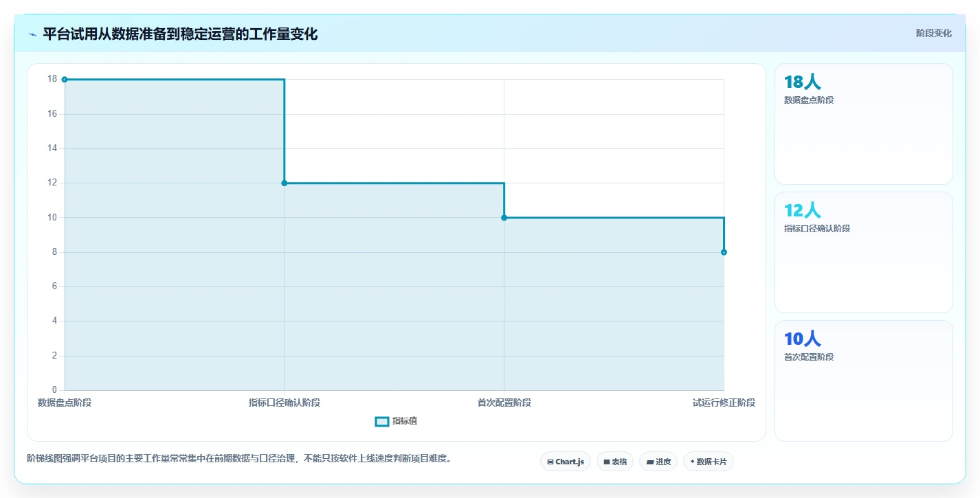Click the 首次配置阶段 x-axis label
This screenshot has height=498, width=980.
click(504, 403)
